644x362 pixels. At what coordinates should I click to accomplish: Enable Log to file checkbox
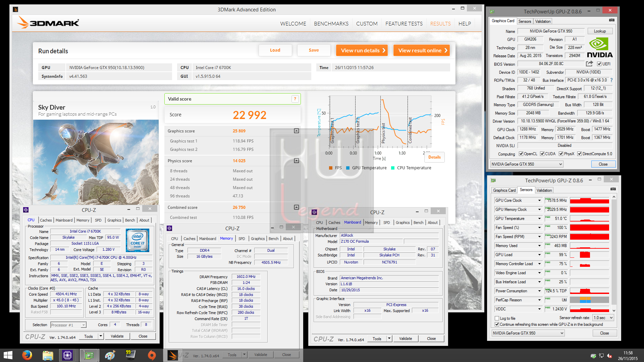pos(497,318)
